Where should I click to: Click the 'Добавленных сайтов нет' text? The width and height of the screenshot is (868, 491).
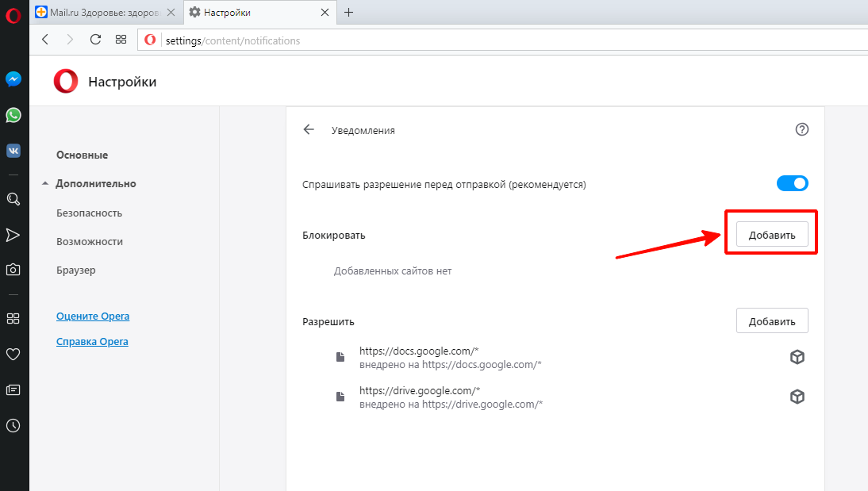(x=393, y=270)
